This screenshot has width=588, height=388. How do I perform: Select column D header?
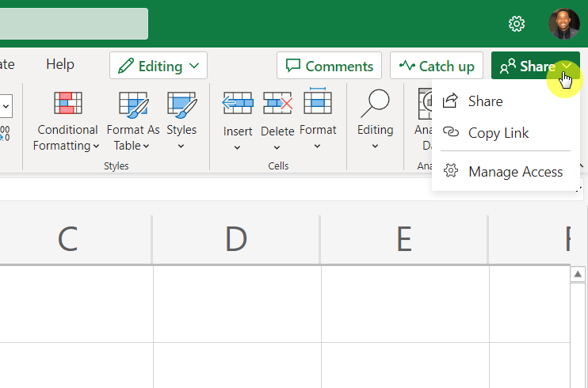(236, 239)
